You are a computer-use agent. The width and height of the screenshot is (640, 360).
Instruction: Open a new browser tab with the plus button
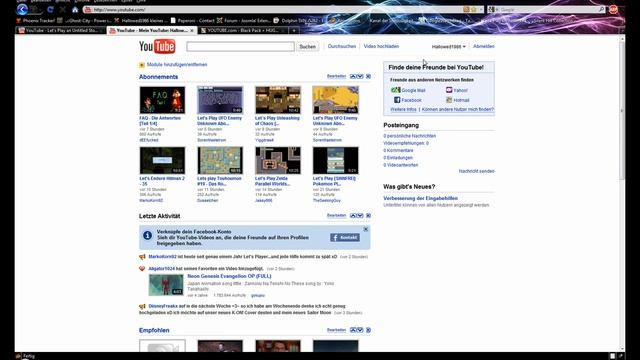294,31
